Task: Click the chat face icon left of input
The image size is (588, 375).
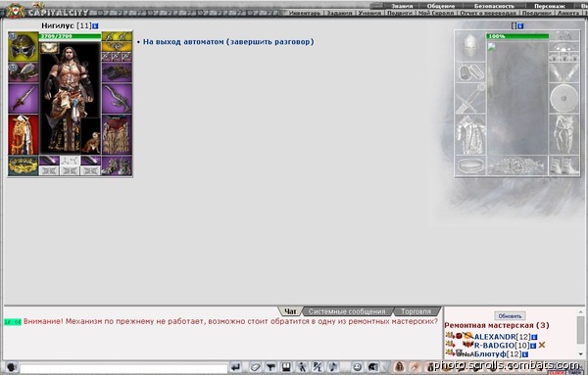Action: click(x=12, y=367)
